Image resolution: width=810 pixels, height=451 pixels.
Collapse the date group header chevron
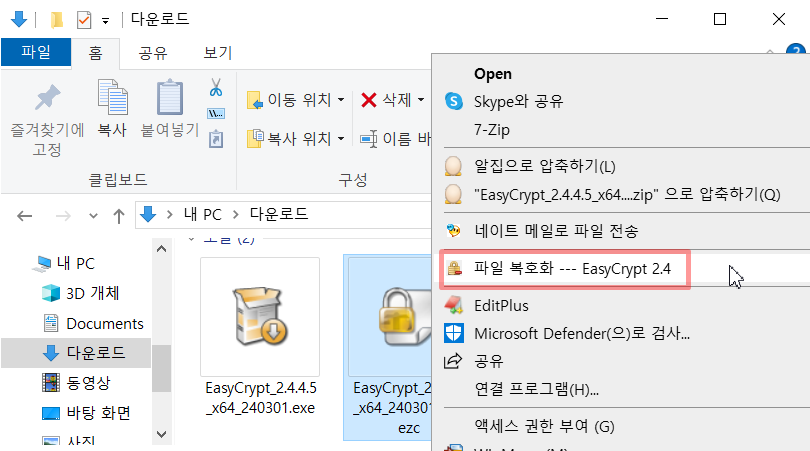[192, 239]
